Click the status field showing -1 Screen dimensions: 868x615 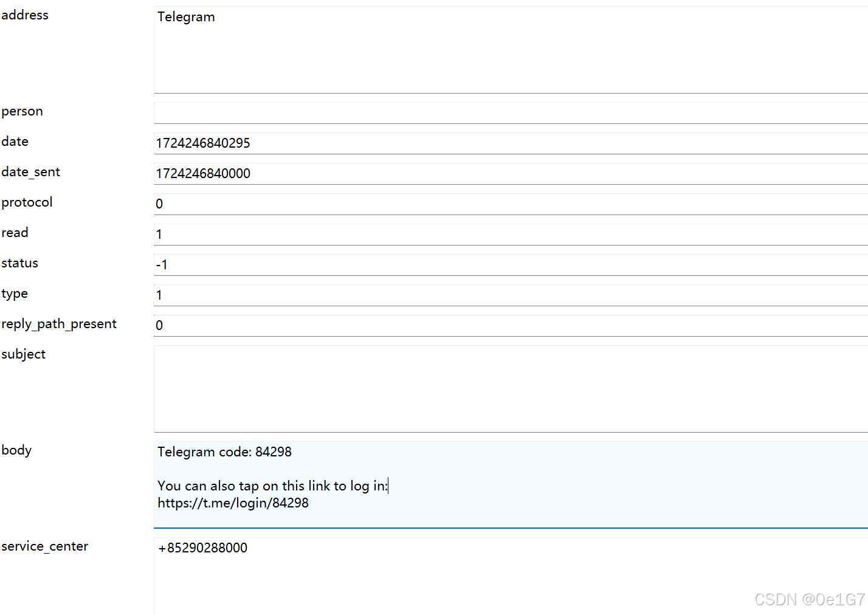511,265
